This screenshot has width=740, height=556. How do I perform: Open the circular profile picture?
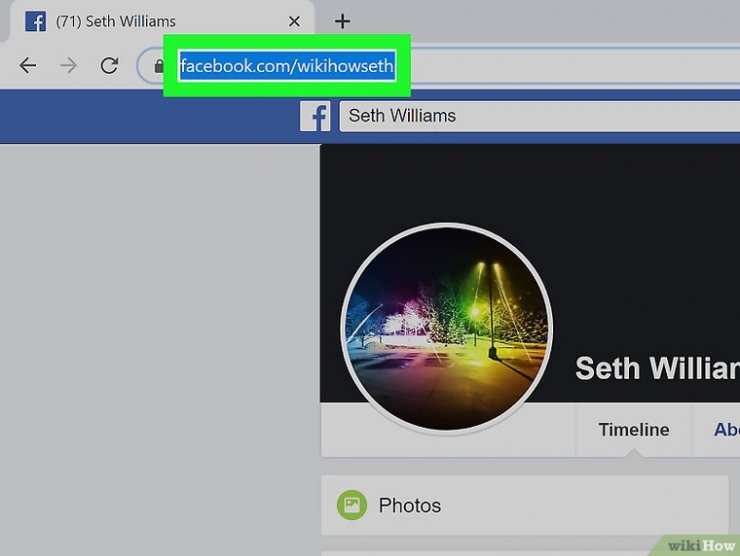446,329
